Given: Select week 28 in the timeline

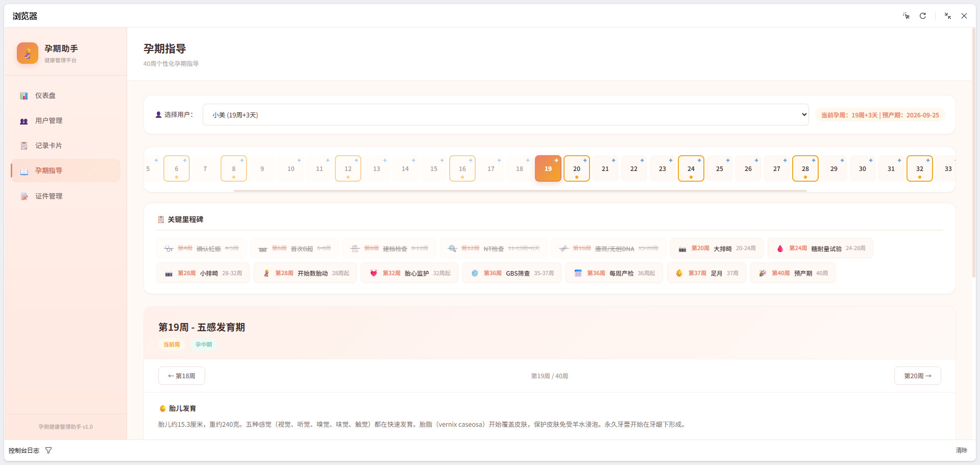Looking at the screenshot, I should pyautogui.click(x=805, y=168).
